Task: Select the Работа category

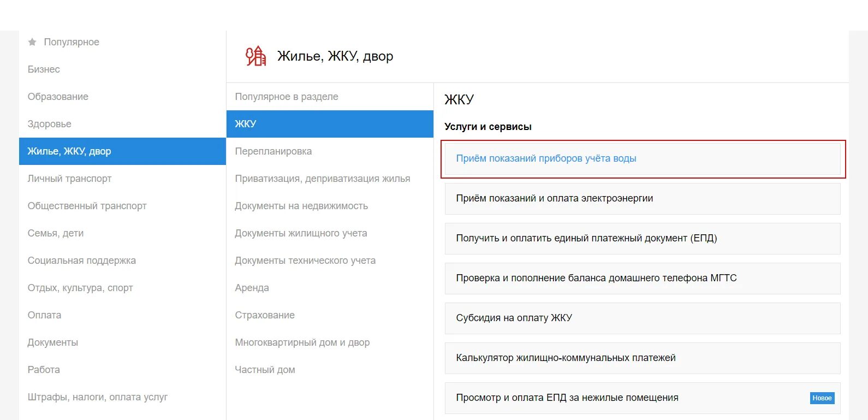Action: 44,370
